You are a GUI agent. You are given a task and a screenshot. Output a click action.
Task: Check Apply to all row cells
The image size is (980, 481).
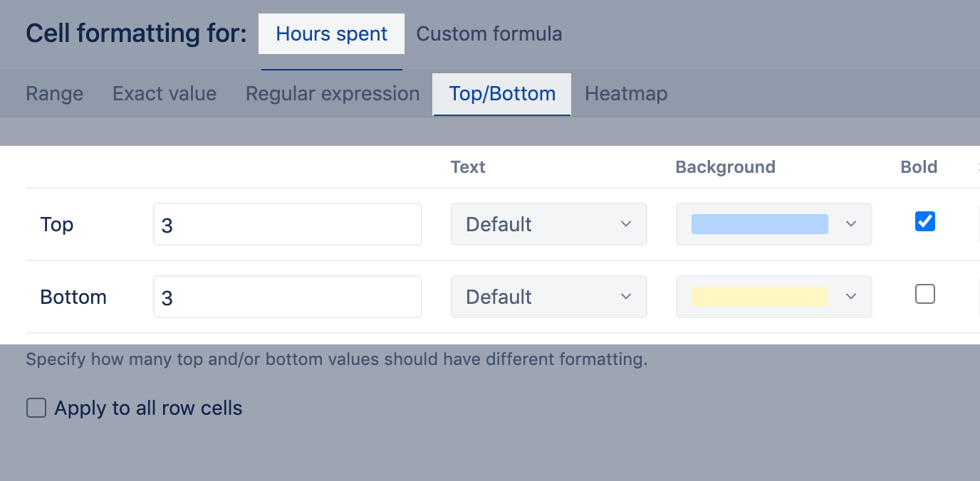coord(36,408)
